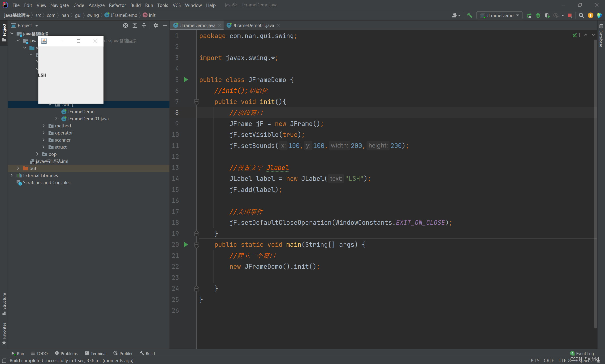This screenshot has width=605, height=364.
Task: Click the CRLF line separator status
Action: [549, 360]
